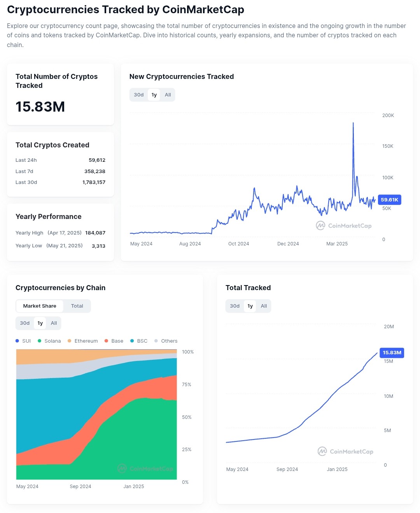Switch to Total view in Cryptocurrencies by Chain
The height and width of the screenshot is (513, 420).
click(77, 306)
